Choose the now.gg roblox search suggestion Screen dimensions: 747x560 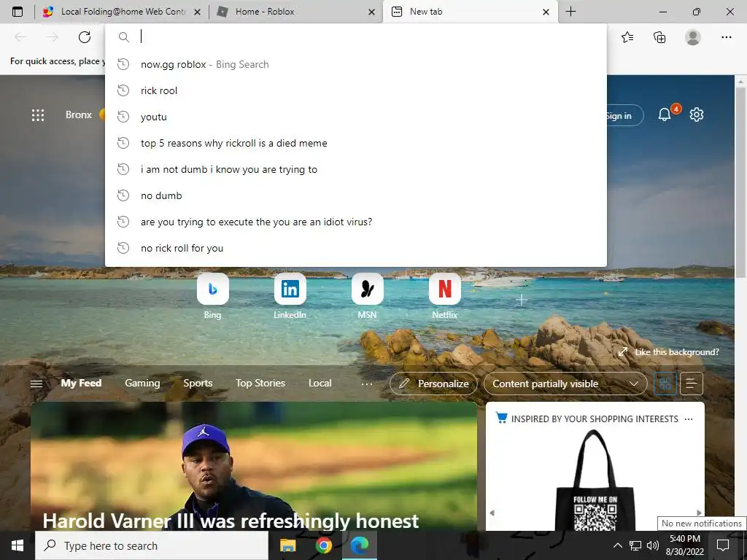coord(356,64)
